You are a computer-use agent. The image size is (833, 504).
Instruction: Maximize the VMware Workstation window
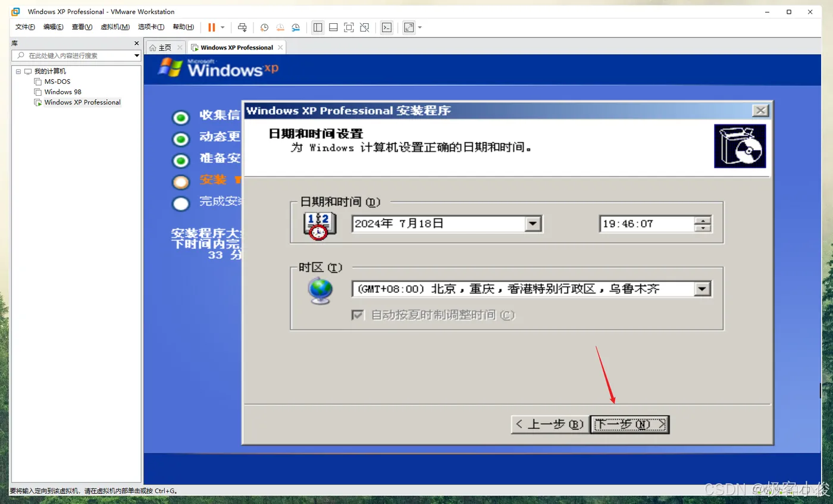(789, 12)
